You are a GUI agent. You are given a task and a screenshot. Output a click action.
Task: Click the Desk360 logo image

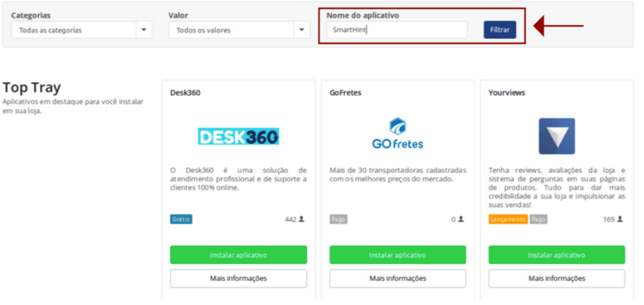(x=238, y=136)
